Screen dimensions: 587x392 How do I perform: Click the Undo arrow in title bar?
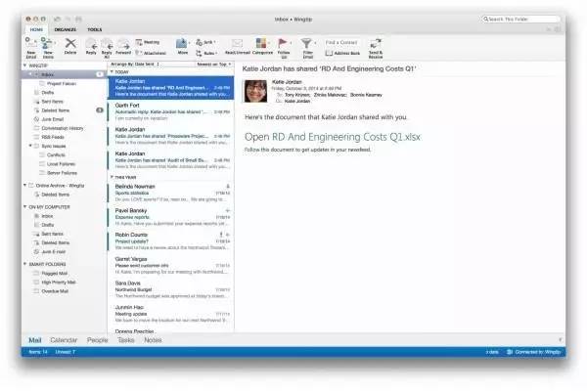point(57,20)
